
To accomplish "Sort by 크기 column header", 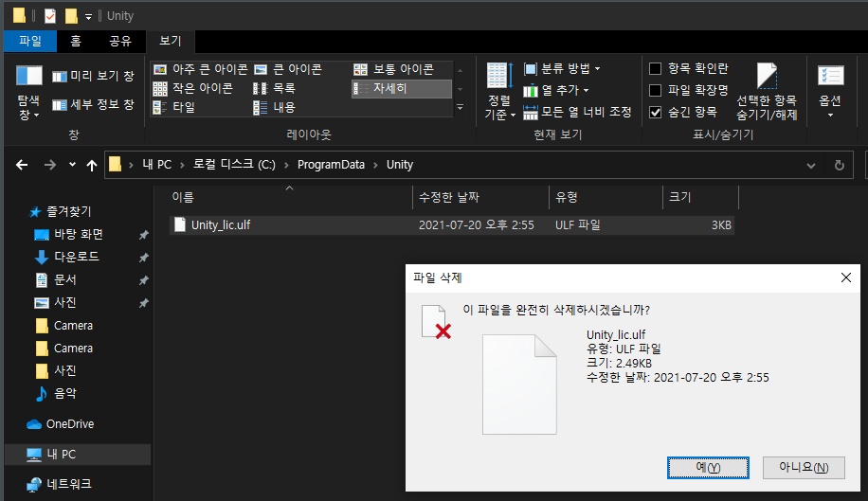I will [700, 197].
